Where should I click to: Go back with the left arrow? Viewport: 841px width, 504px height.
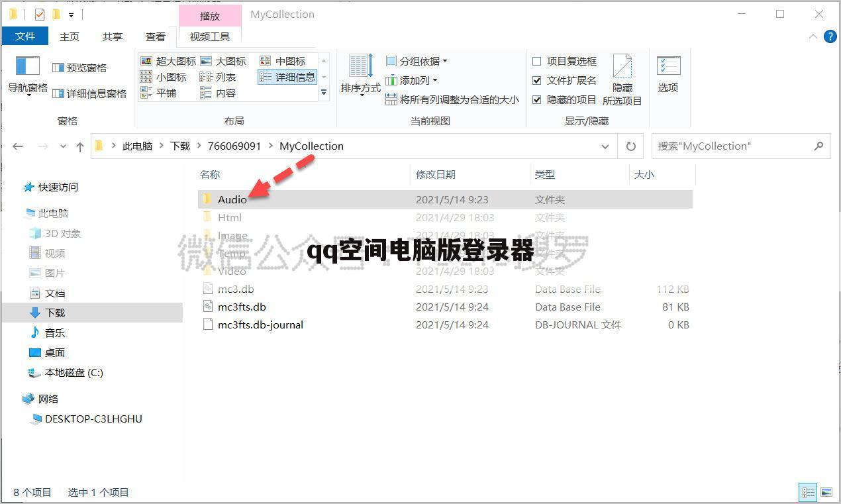tap(18, 146)
